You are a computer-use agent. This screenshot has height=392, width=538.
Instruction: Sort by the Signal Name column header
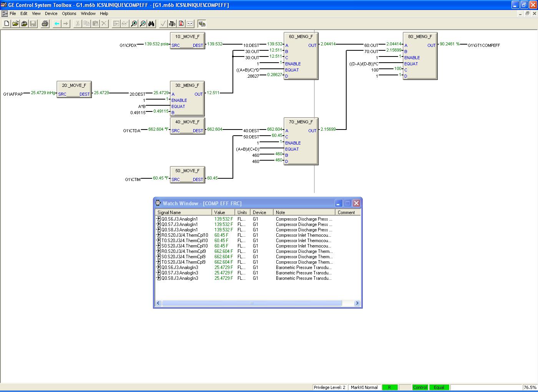click(x=183, y=212)
